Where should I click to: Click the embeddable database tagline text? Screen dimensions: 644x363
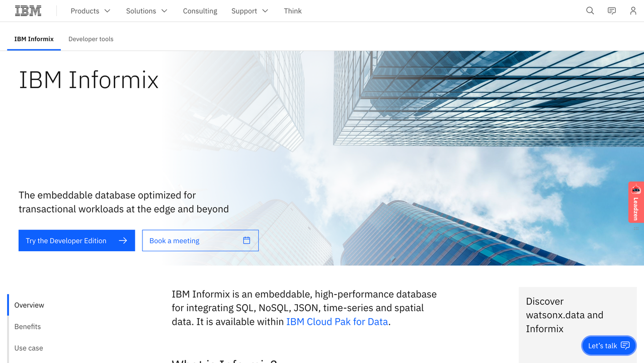pos(124,202)
